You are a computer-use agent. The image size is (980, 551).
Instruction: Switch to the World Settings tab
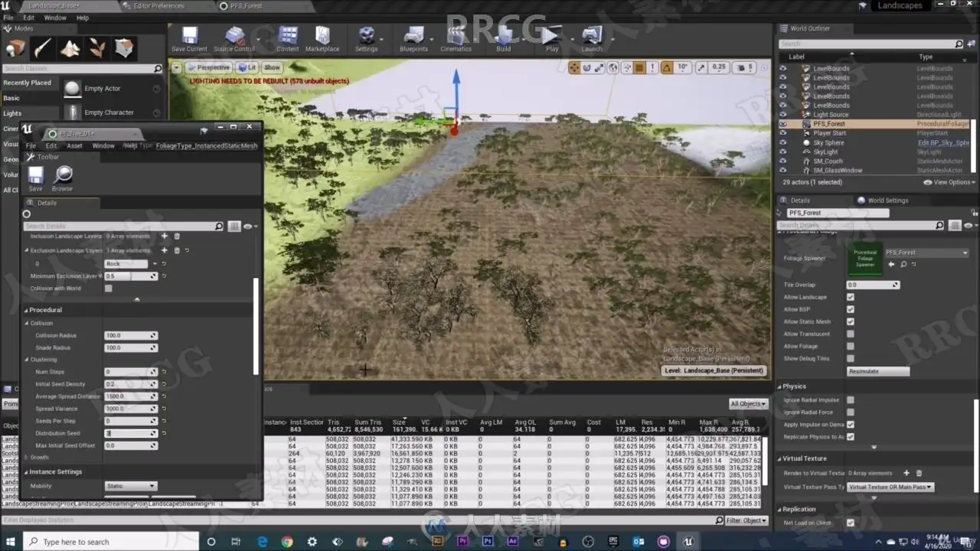click(887, 201)
